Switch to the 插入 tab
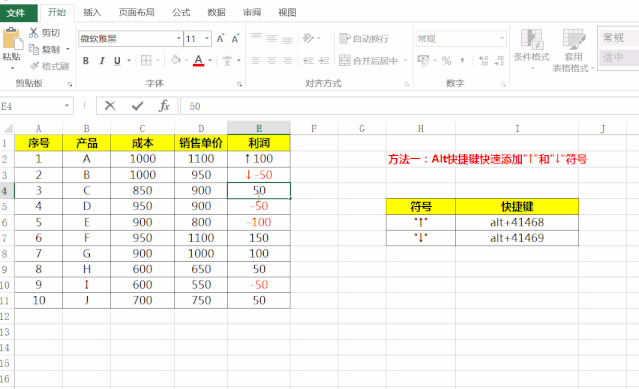 [92, 13]
